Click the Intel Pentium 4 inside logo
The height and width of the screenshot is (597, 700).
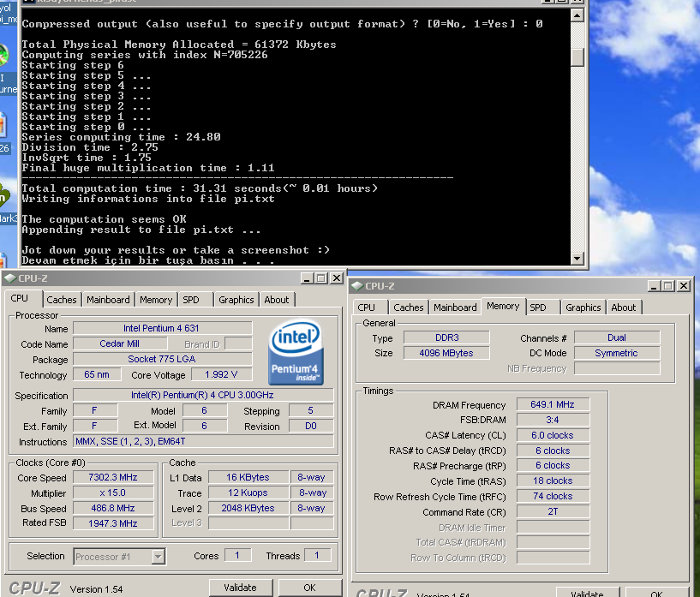[296, 351]
